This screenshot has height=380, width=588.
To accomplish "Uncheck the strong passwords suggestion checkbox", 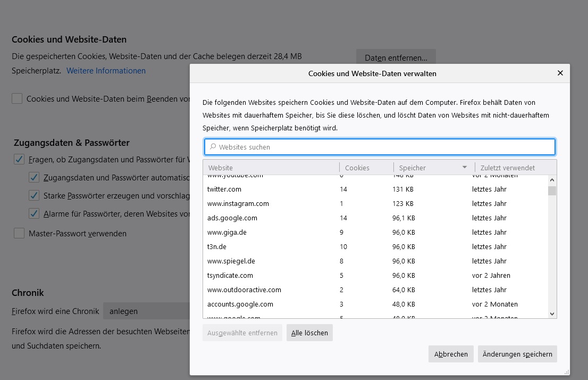I will tap(34, 195).
